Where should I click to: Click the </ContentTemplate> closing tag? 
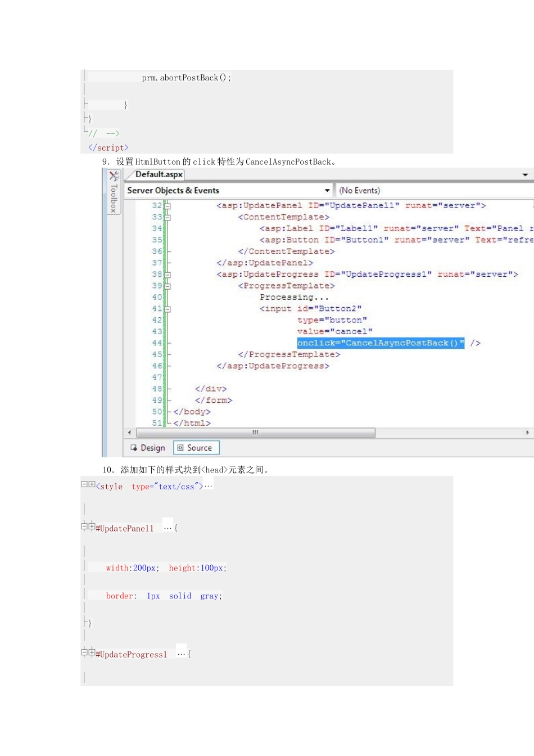pos(286,251)
